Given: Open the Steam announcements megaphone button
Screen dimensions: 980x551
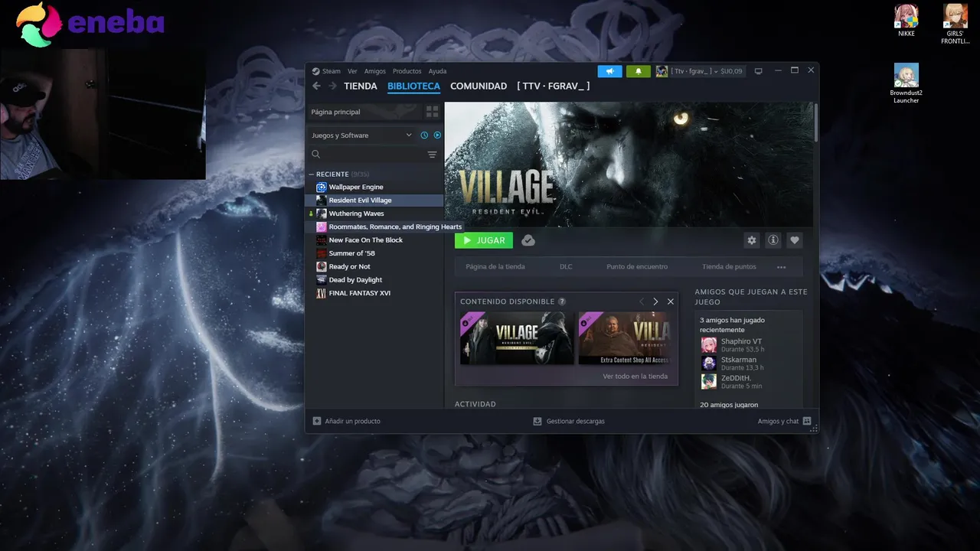Looking at the screenshot, I should (x=609, y=71).
